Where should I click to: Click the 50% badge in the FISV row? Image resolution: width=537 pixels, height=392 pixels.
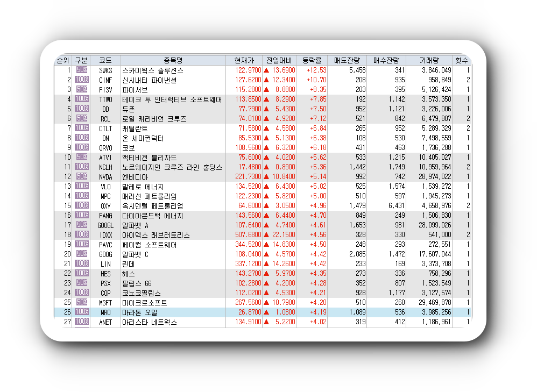click(x=82, y=89)
